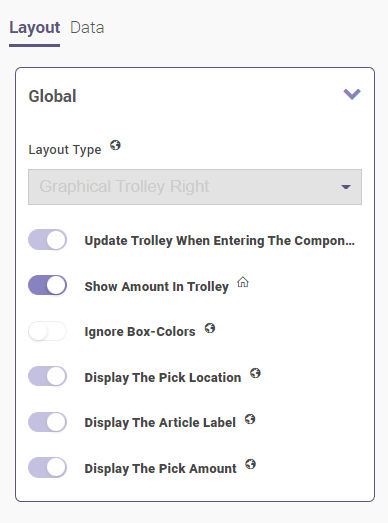The image size is (388, 523).
Task: Collapse the Global section chevron
Action: coord(352,94)
